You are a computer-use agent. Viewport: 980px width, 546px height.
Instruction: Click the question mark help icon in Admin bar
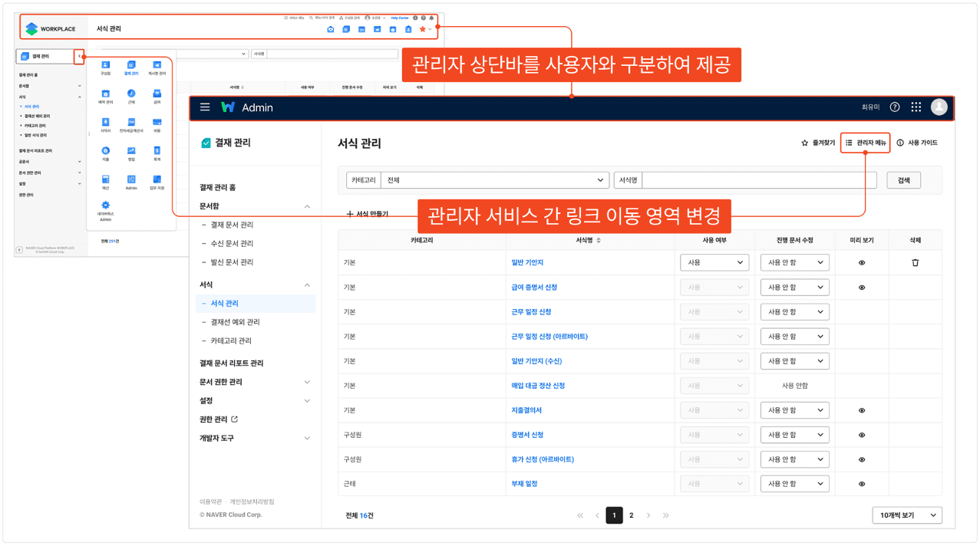(895, 107)
